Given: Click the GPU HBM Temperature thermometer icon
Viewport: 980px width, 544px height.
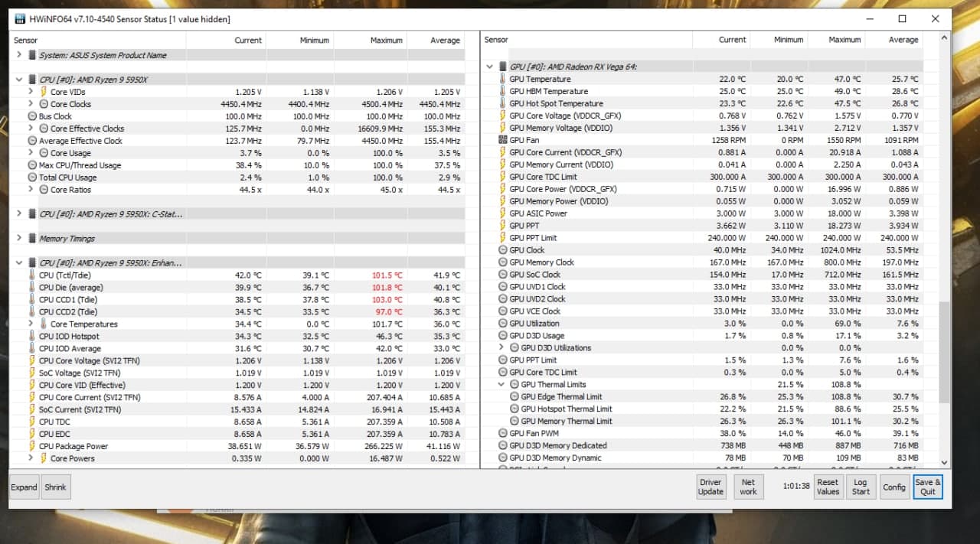Looking at the screenshot, I should coord(502,91).
